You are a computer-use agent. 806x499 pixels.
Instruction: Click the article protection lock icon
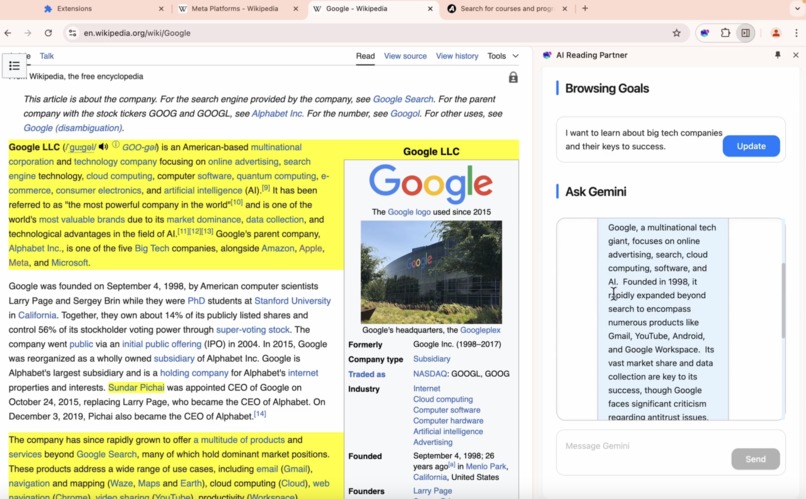coord(513,77)
